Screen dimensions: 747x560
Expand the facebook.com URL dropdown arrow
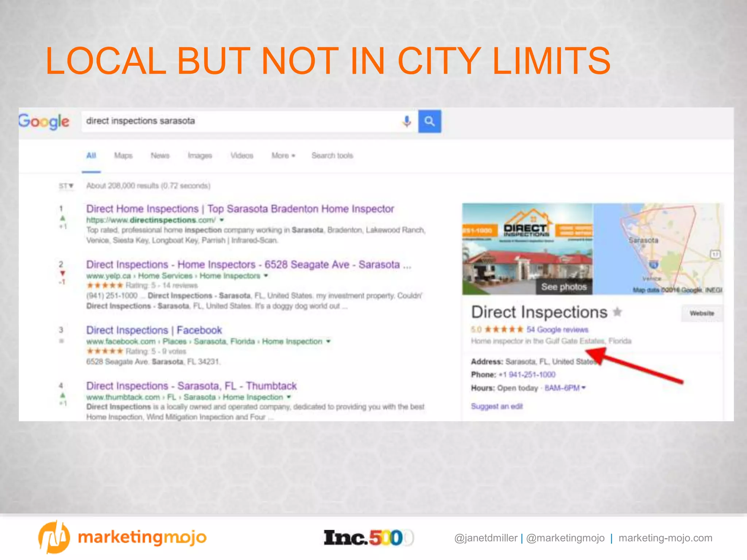click(x=328, y=342)
